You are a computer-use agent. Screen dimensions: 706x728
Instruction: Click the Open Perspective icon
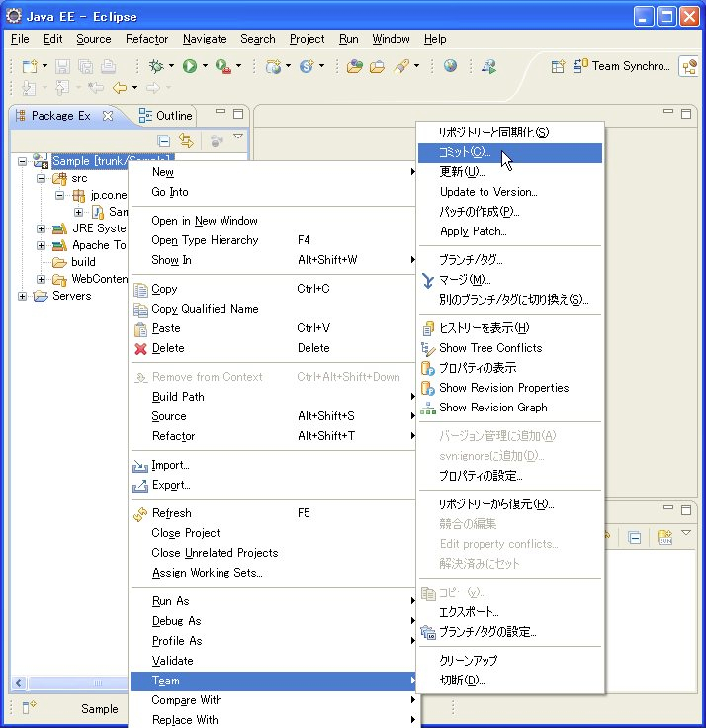558,66
